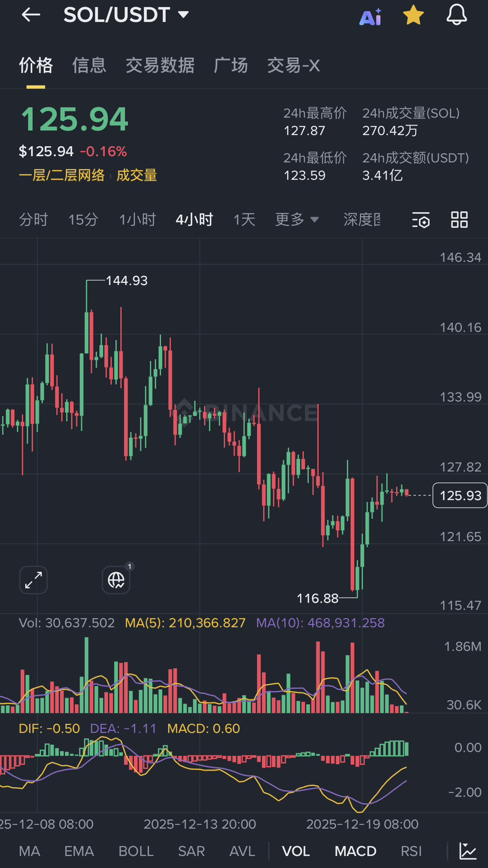The height and width of the screenshot is (868, 488).
Task: Switch to the 交易数据 tab
Action: [160, 65]
